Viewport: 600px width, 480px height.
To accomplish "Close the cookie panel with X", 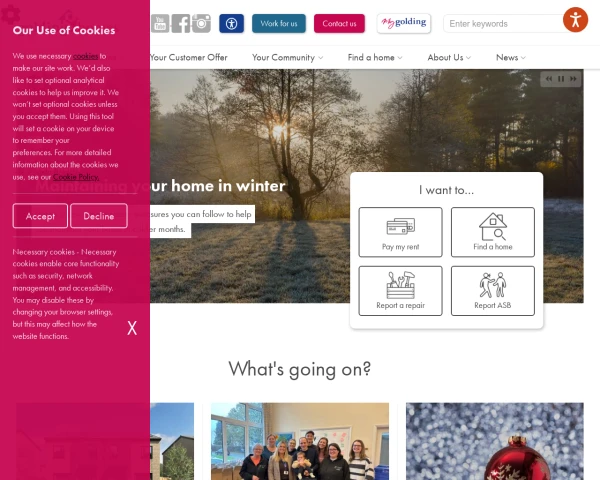I will [x=132, y=328].
